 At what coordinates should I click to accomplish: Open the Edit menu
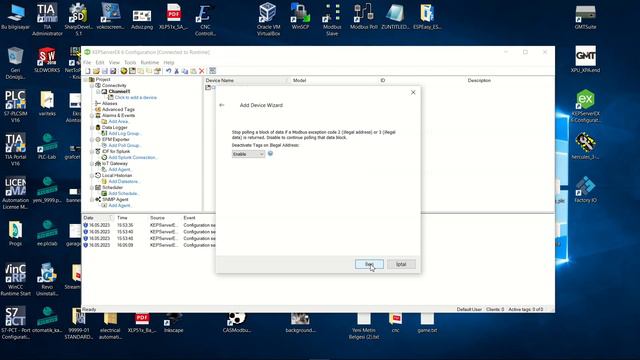(100, 62)
